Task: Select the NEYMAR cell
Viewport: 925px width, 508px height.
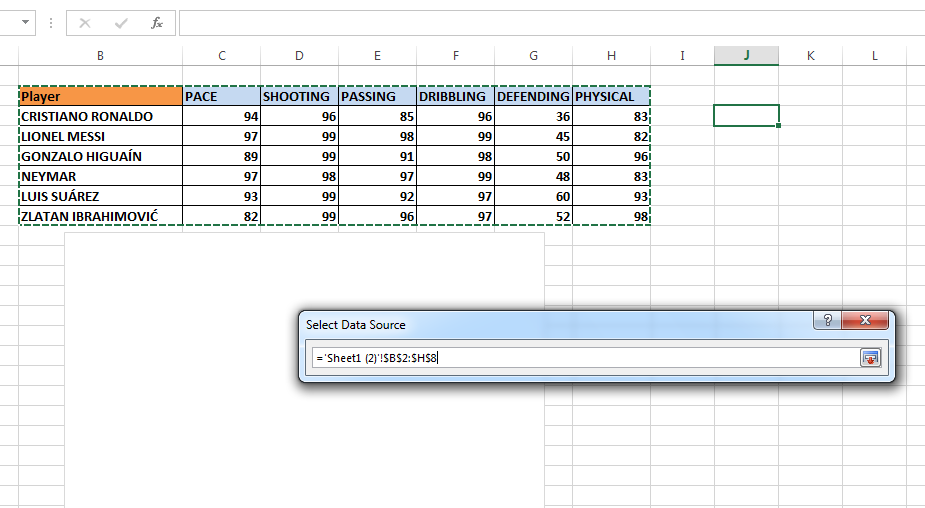Action: 100,176
